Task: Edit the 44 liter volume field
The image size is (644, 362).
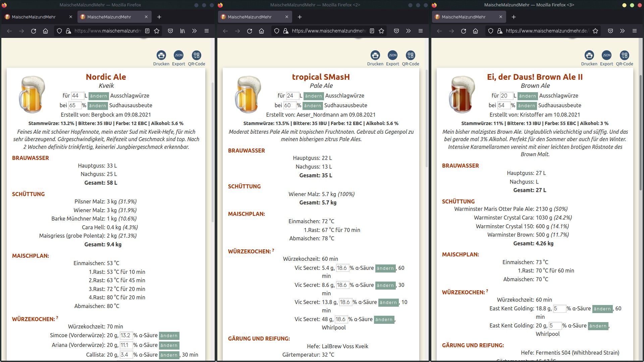Action: [x=77, y=96]
